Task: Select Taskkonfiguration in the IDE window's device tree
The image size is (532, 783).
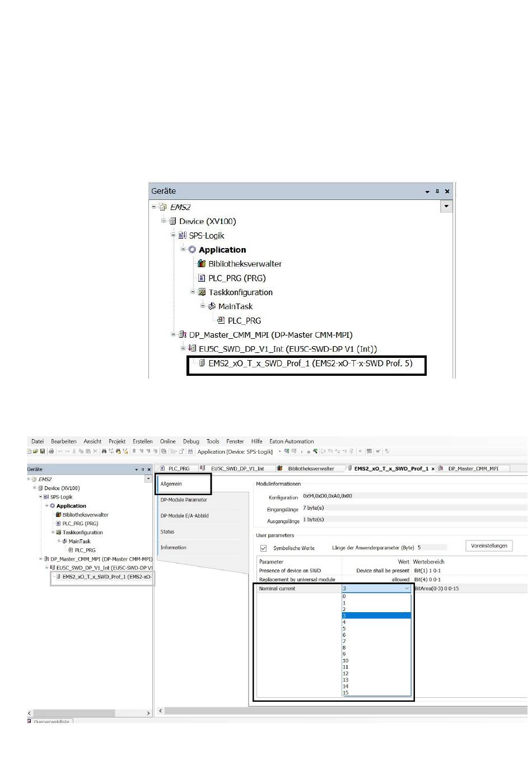Action: click(83, 533)
